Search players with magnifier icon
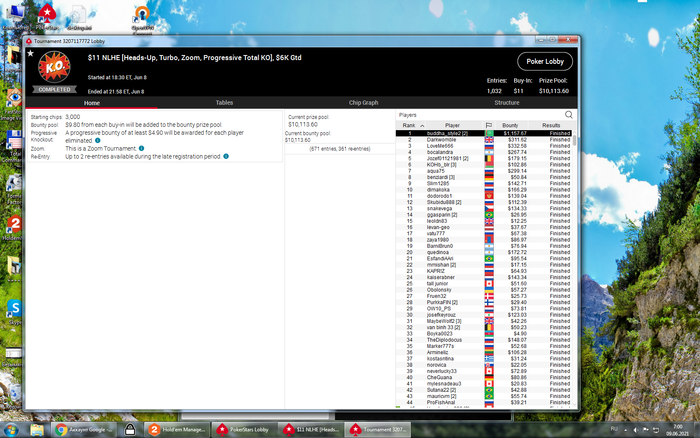The image size is (700, 438). 568,115
